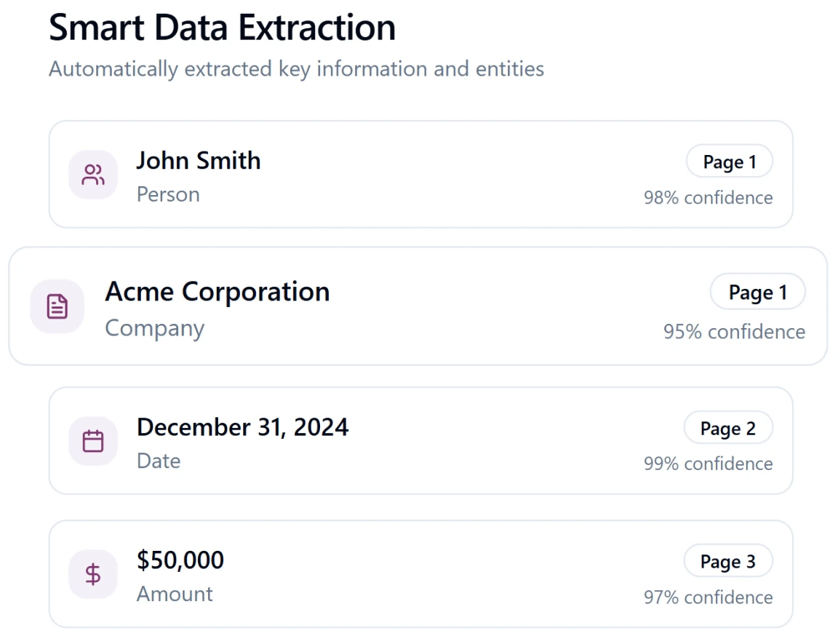
Task: Click the Person type label under John Smith
Action: click(167, 194)
